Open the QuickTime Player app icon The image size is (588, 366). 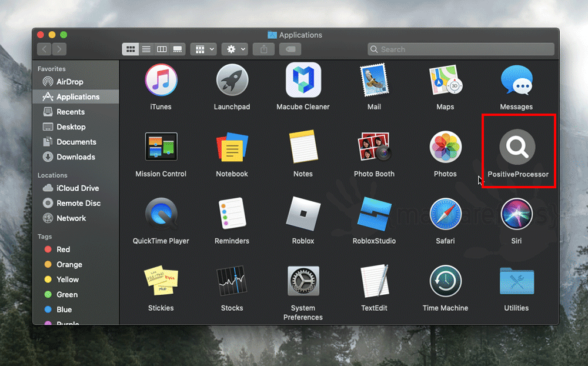(161, 214)
